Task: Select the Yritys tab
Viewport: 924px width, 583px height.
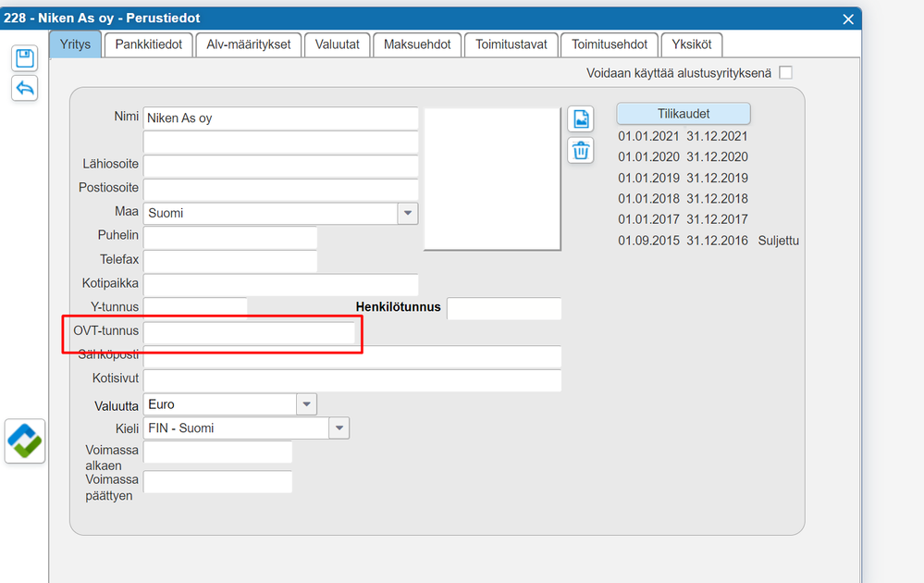Action: 75,44
